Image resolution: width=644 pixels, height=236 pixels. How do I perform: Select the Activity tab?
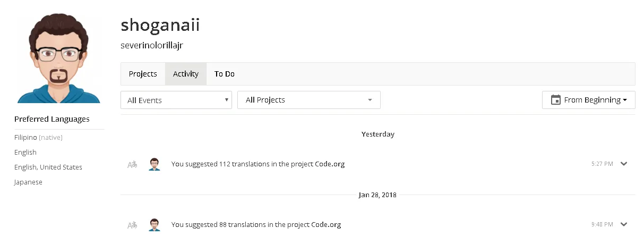[x=186, y=74]
